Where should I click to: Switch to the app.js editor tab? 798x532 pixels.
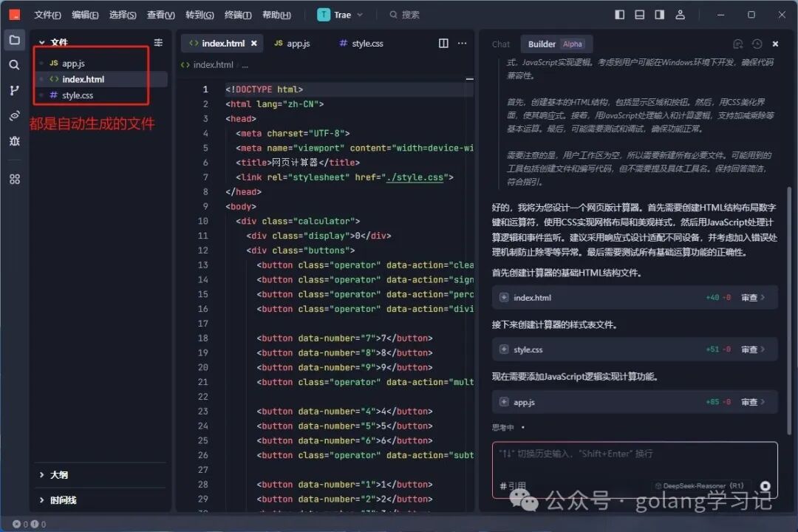coord(292,44)
